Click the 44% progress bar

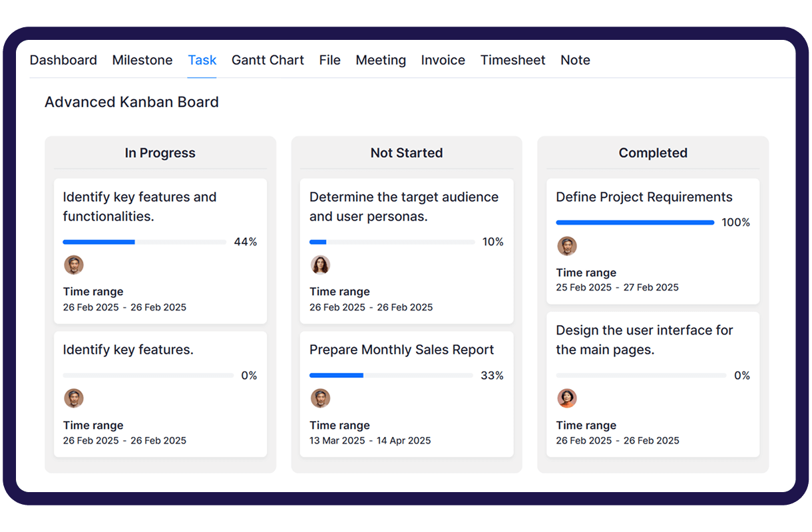[x=144, y=242]
